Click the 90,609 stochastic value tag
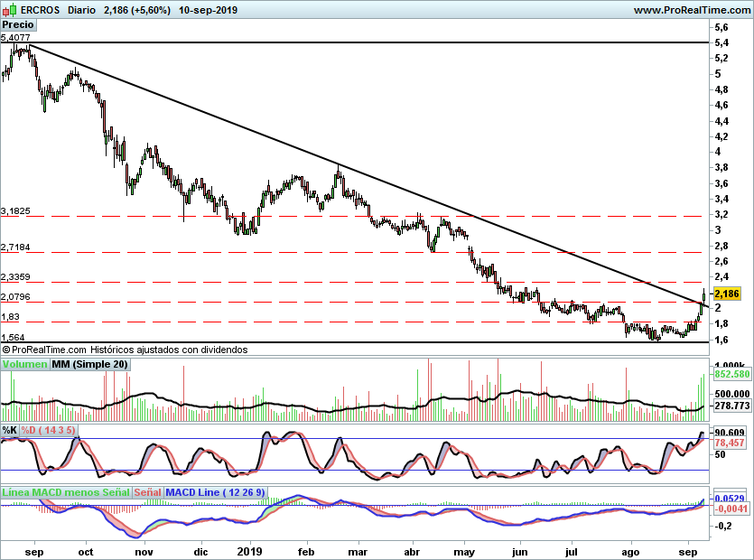Viewport: 754px width, 560px height. (730, 433)
